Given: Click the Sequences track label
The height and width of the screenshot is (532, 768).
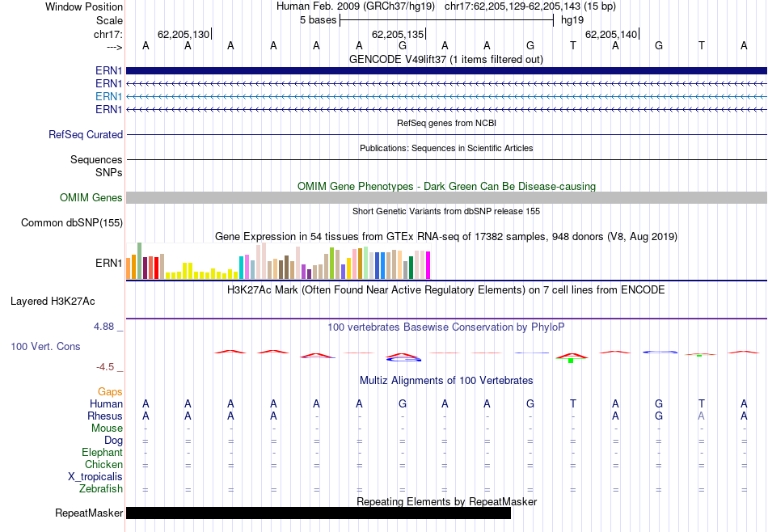Looking at the screenshot, I should pyautogui.click(x=96, y=160).
